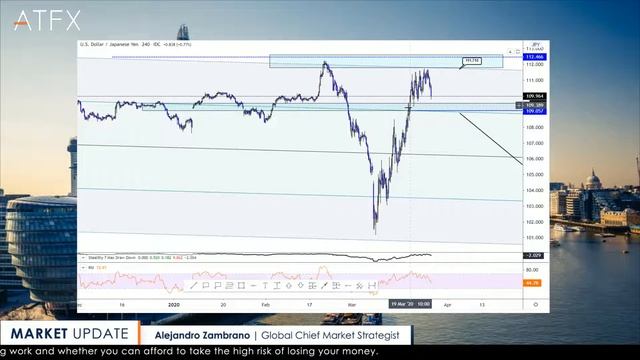Click the 102.000 price axis label
Screen dimensions: 640x360
(535, 222)
